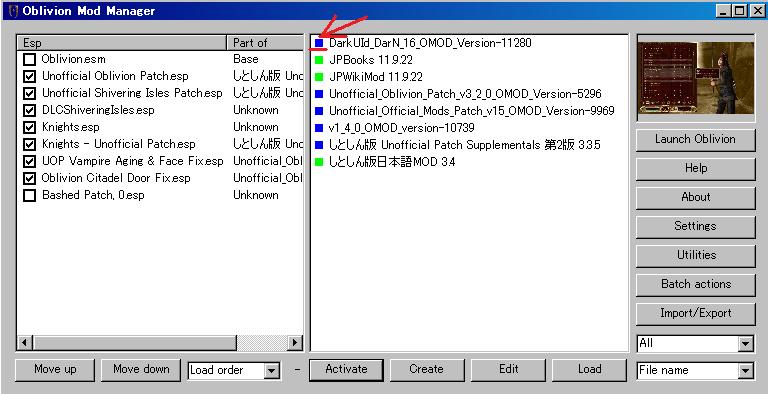Select DarkUId_DarN_16_OMOD_Version-11280 mod
Image resolution: width=768 pixels, height=394 pixels.
(x=430, y=43)
